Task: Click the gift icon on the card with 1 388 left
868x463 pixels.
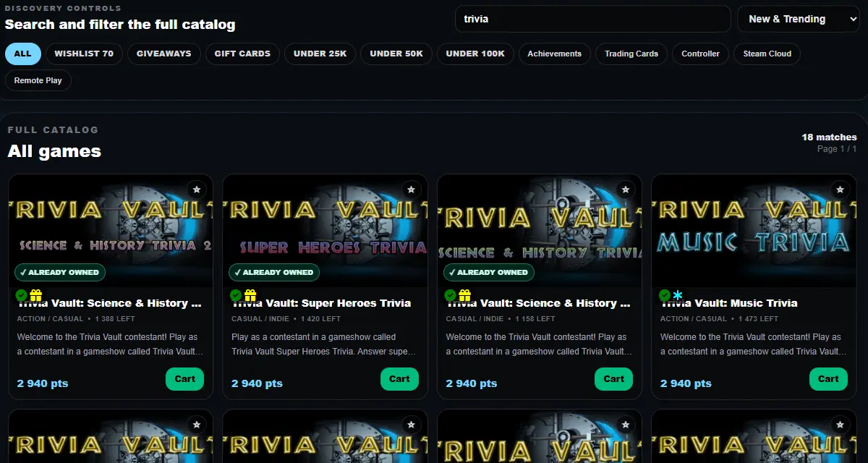Action: pyautogui.click(x=36, y=295)
